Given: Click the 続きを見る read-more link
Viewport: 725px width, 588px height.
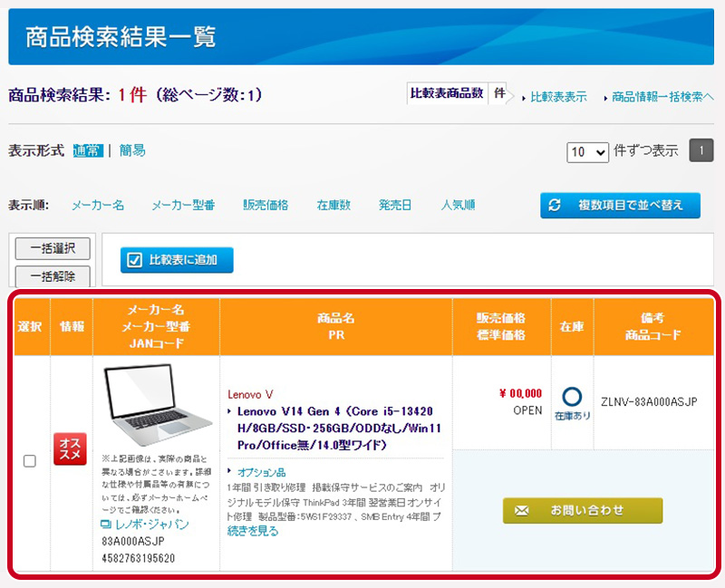Looking at the screenshot, I should [x=253, y=531].
